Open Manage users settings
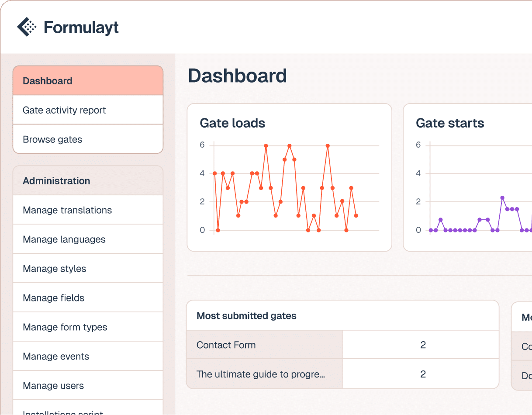The width and height of the screenshot is (532, 415). tap(88, 386)
